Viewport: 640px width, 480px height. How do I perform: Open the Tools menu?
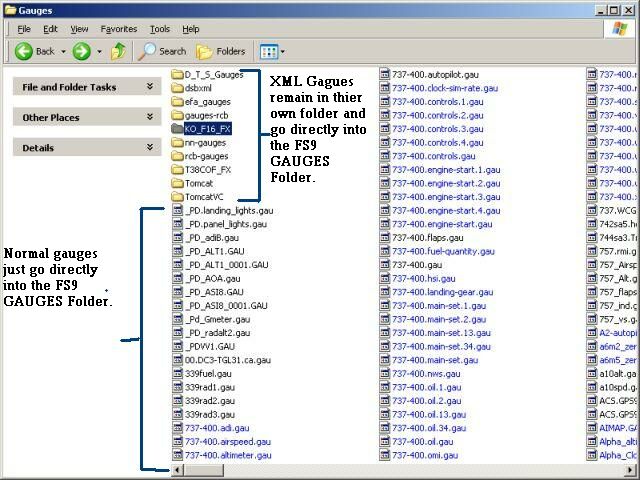coord(160,29)
